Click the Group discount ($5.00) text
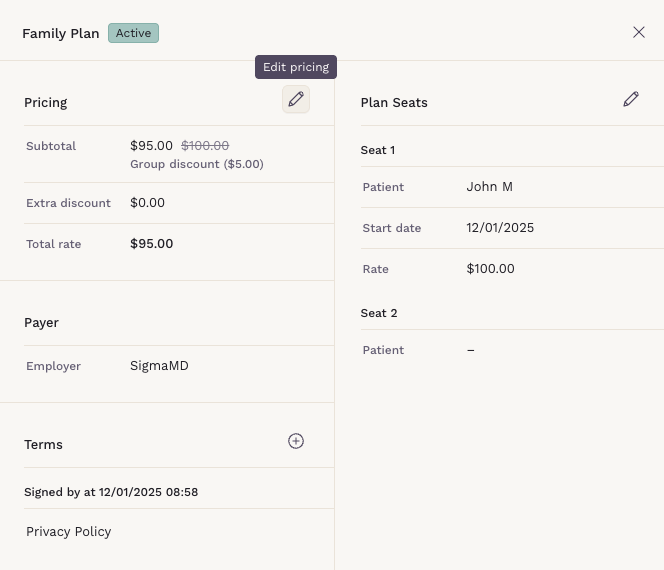This screenshot has height=570, width=664. [x=197, y=164]
